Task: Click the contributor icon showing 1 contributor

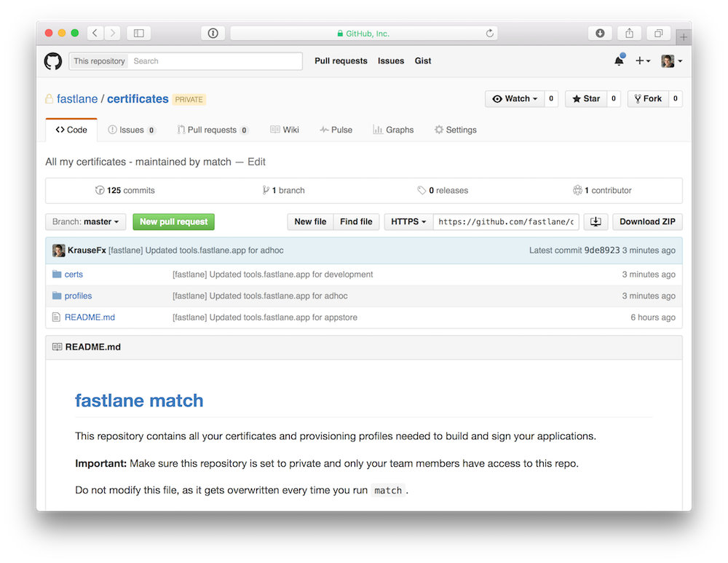Action: pyautogui.click(x=577, y=190)
